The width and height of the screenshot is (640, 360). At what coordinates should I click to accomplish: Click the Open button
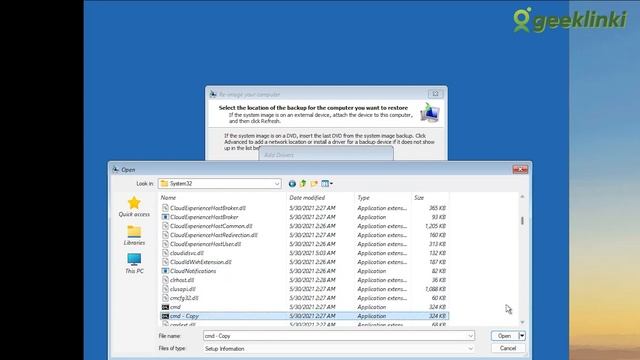[x=504, y=336]
